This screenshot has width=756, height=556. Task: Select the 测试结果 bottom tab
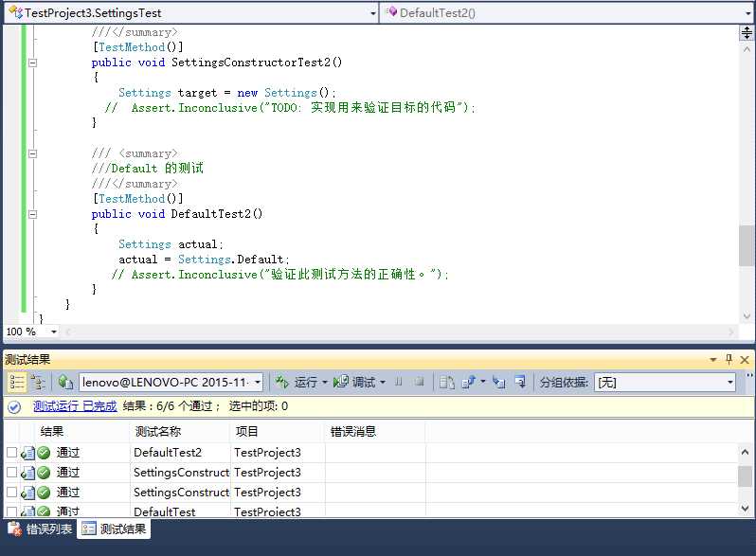(114, 529)
